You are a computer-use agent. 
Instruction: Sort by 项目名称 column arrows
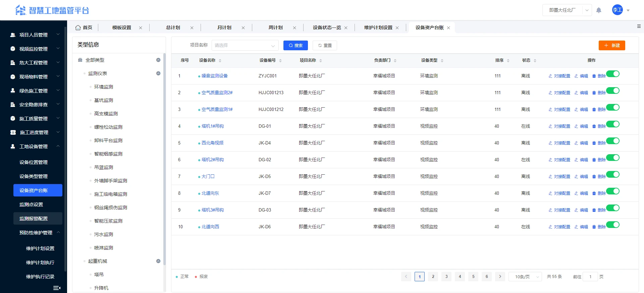point(321,61)
